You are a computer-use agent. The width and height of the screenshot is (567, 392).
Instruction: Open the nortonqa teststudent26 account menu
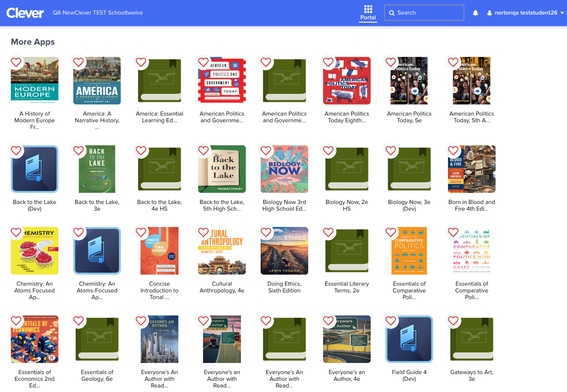pyautogui.click(x=526, y=13)
